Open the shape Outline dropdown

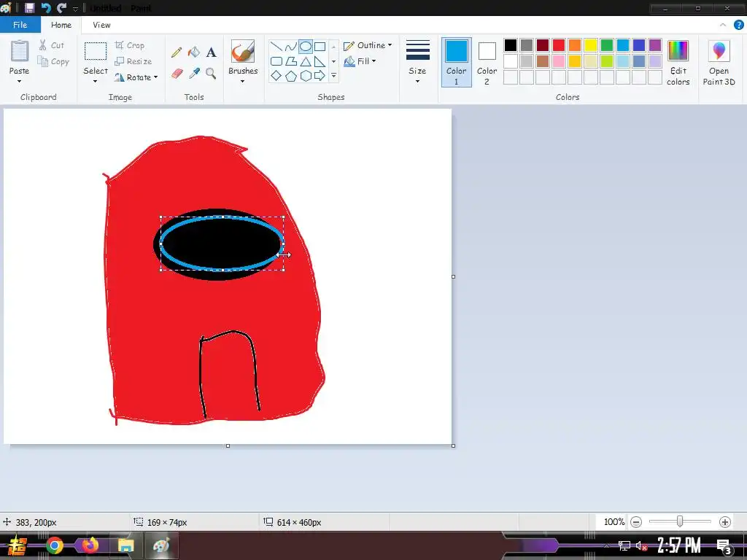coord(368,45)
